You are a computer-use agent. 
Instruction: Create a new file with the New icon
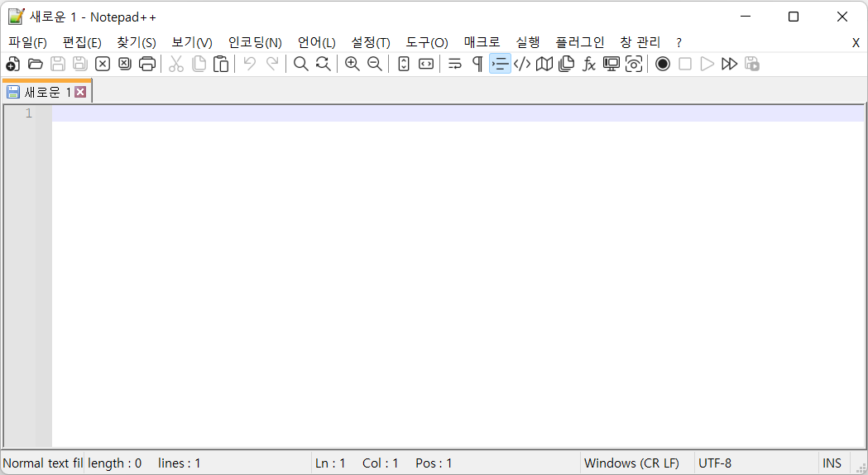(12, 65)
